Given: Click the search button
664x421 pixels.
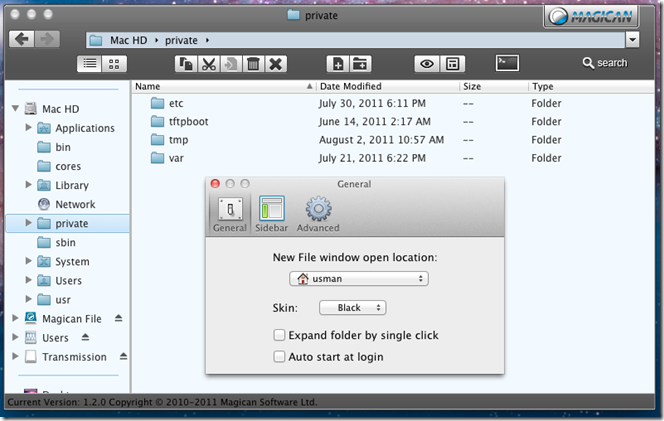Looking at the screenshot, I should pos(605,63).
